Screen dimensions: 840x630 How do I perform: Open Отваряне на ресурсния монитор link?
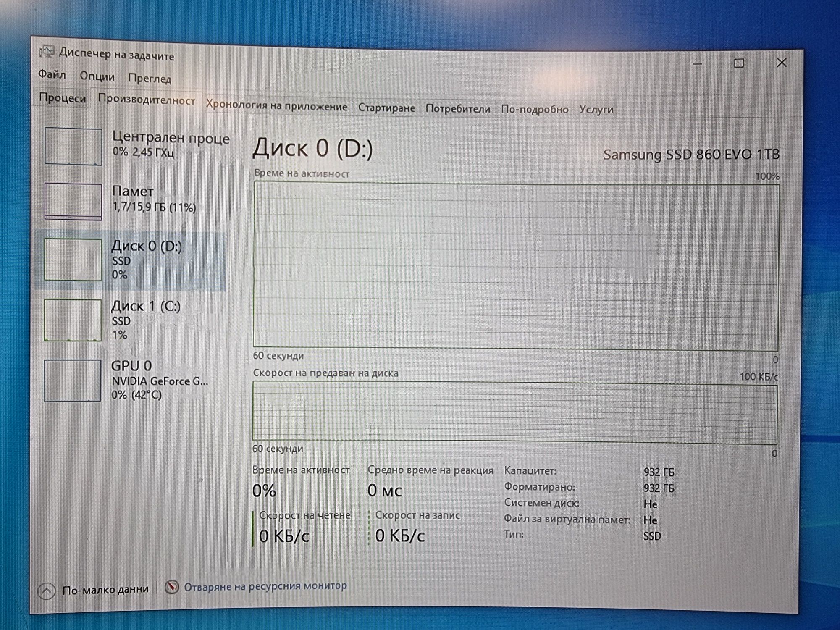click(x=265, y=586)
